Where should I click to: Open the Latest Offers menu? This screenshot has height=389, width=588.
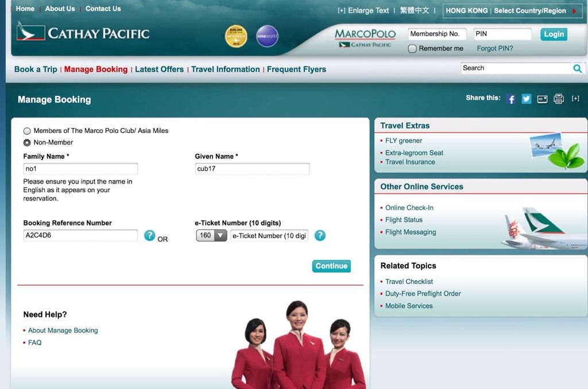(x=160, y=69)
